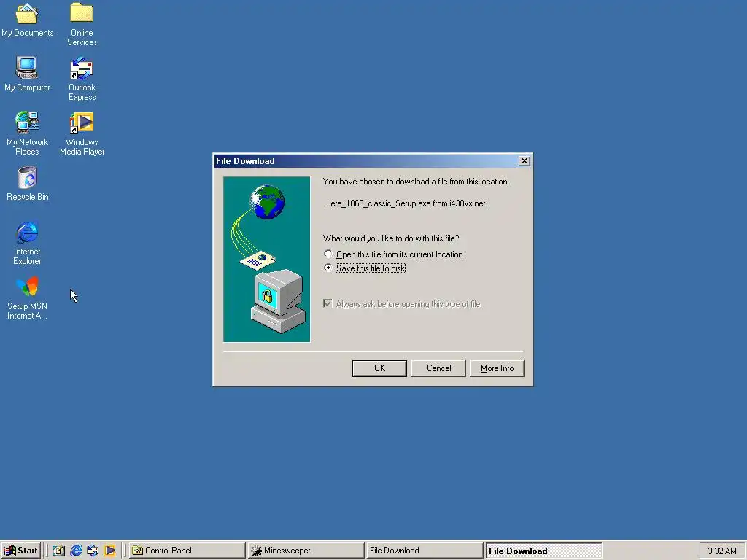
Task: Select My Computer desktop icon
Action: click(x=27, y=75)
